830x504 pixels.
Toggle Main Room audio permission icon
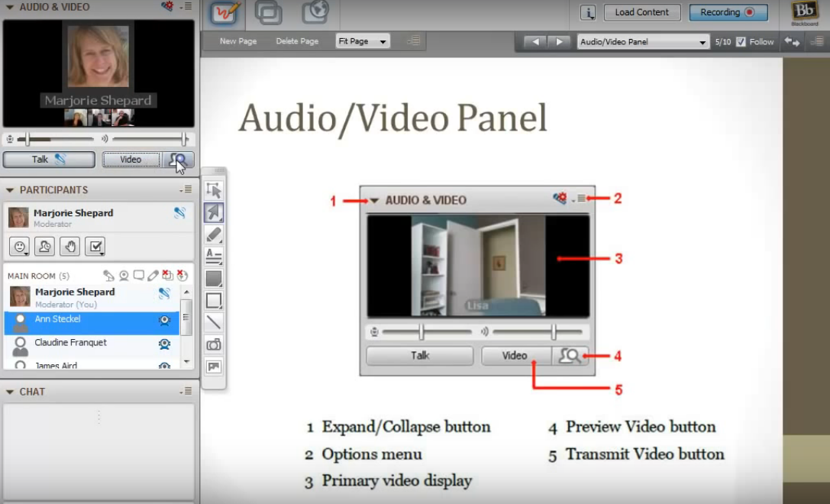coord(108,276)
